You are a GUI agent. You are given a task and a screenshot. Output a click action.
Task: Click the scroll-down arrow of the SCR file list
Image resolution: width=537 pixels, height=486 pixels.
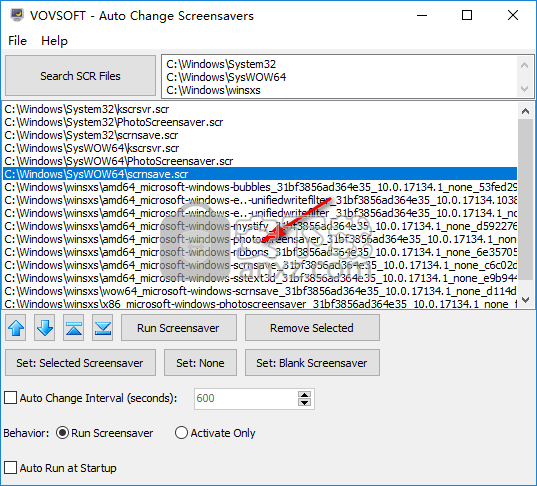click(525, 300)
